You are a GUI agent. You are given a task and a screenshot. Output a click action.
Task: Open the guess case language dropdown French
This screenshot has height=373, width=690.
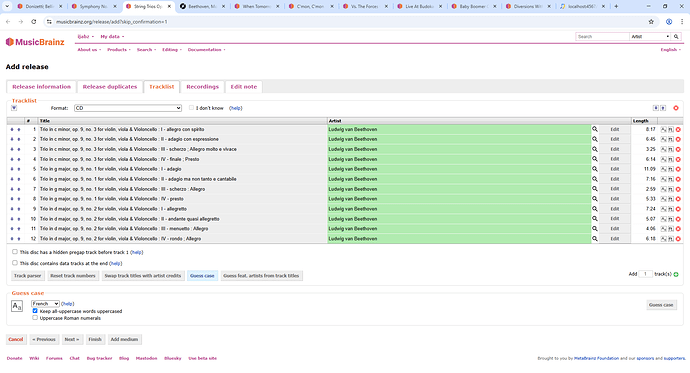(x=45, y=304)
